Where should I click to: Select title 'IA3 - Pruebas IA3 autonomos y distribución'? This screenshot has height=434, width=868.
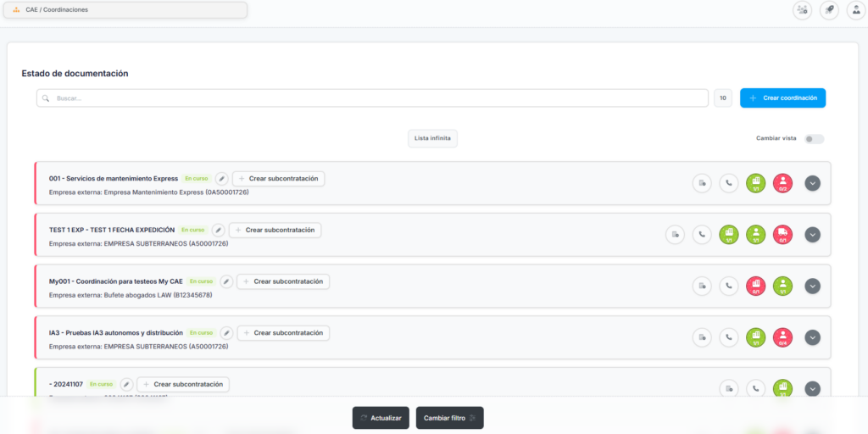click(x=115, y=332)
